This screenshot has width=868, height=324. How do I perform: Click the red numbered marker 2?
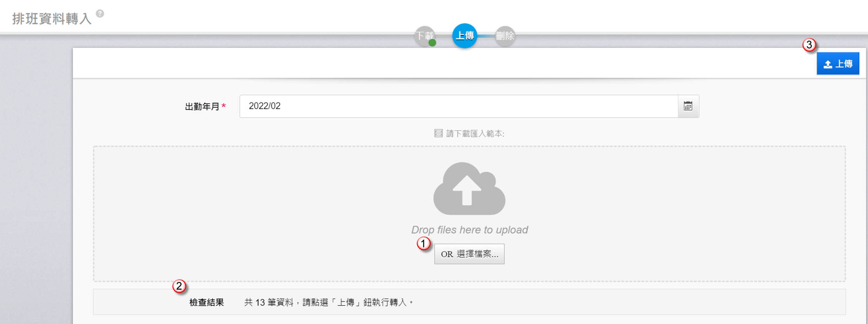click(179, 286)
